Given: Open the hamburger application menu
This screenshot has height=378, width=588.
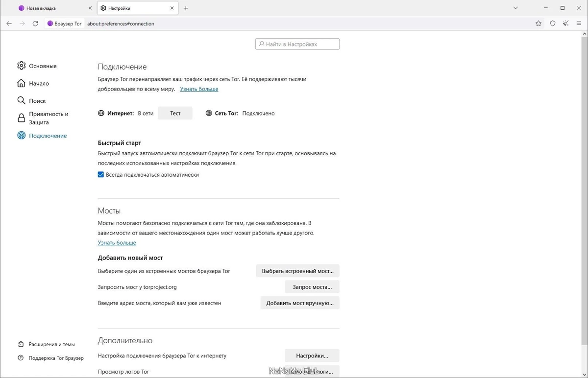Looking at the screenshot, I should [579, 24].
